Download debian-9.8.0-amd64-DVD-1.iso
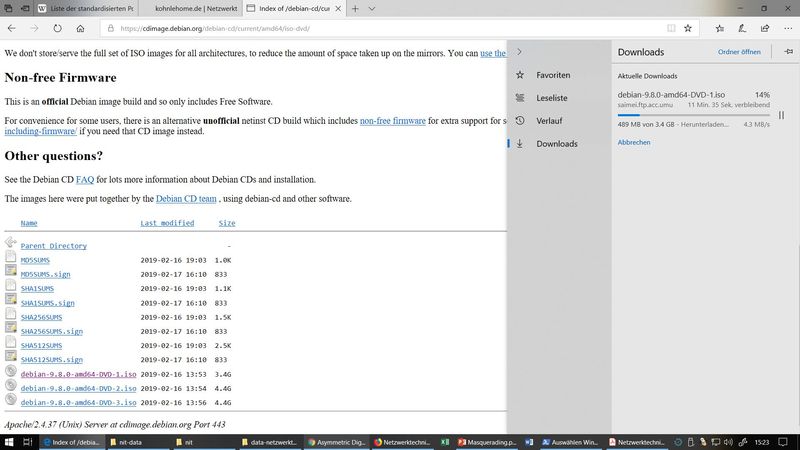 click(79, 374)
